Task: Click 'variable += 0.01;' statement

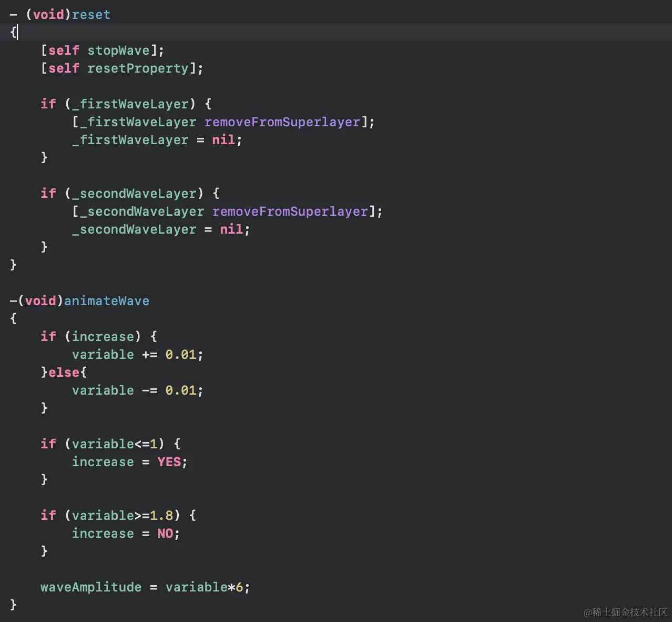Action: point(137,355)
